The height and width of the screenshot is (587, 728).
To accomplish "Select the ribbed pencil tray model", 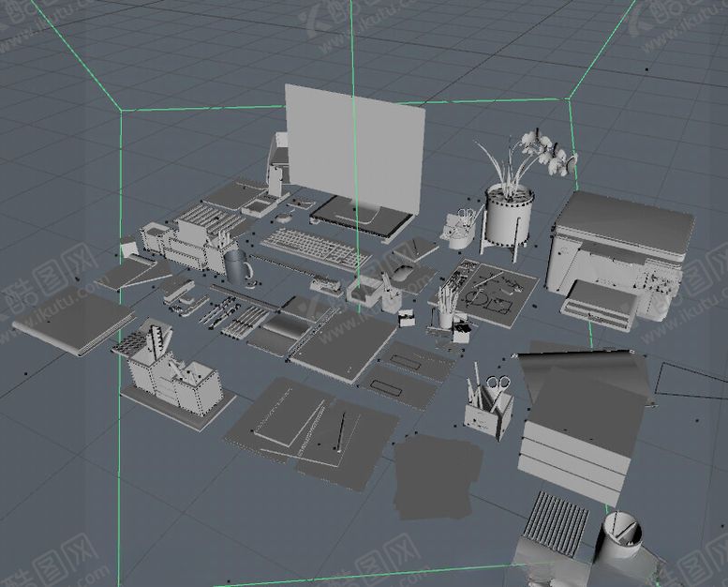I will point(556,523).
